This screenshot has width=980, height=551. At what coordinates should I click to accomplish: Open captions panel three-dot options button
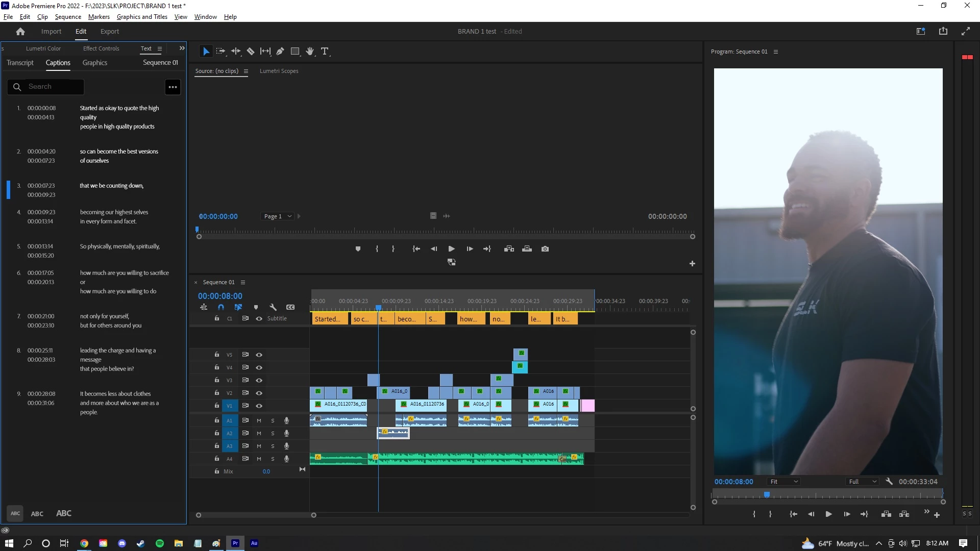173,87
